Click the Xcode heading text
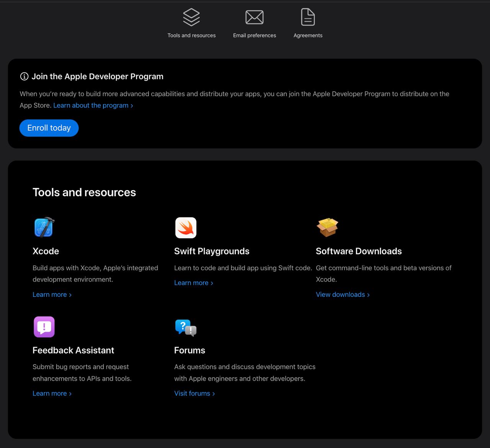The height and width of the screenshot is (448, 490). [46, 251]
